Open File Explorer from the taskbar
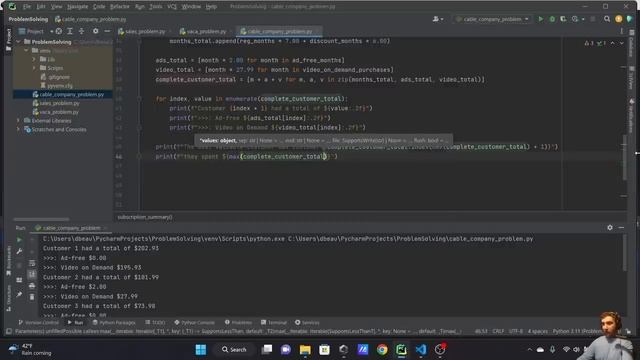The width and height of the screenshot is (640, 360). [x=305, y=350]
